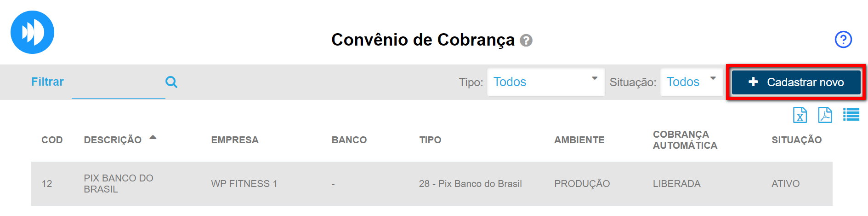The image size is (868, 216).
Task: Open the PIX BANCO DO BRASIL row
Action: pos(119,183)
